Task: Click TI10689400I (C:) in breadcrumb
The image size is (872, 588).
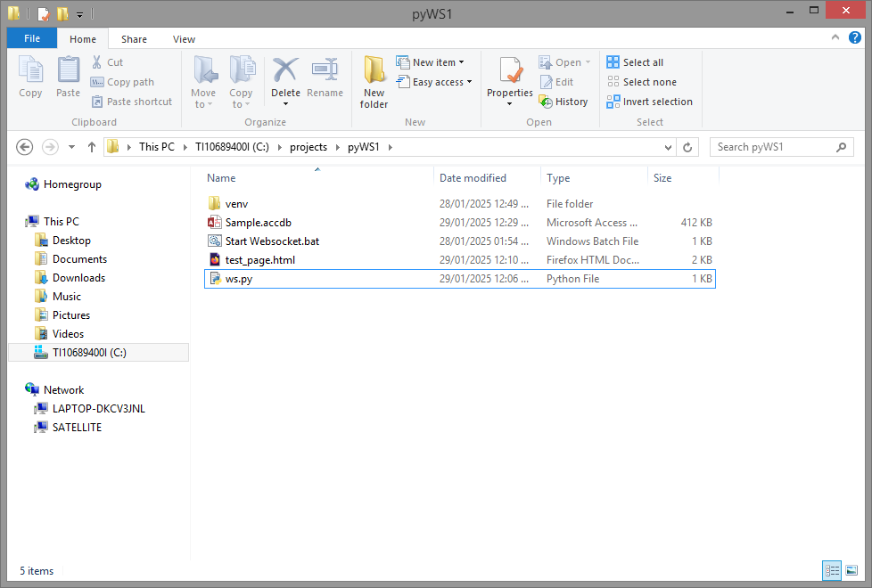Action: click(232, 147)
